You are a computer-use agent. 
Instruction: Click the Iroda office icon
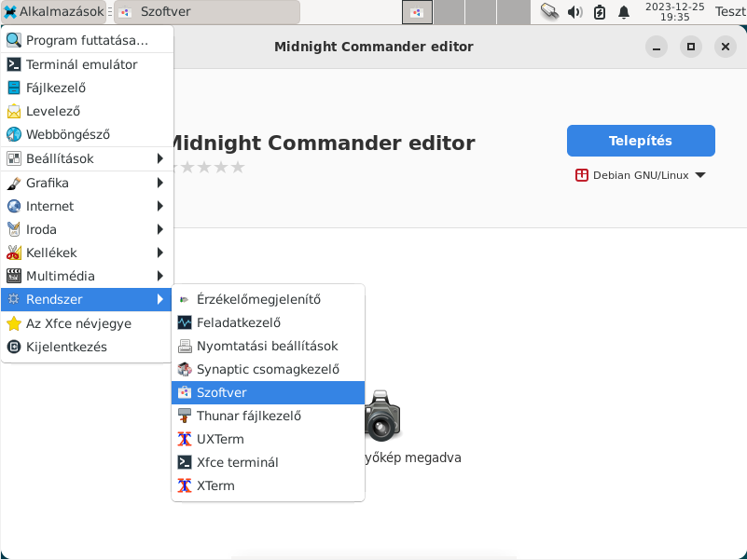(x=14, y=229)
